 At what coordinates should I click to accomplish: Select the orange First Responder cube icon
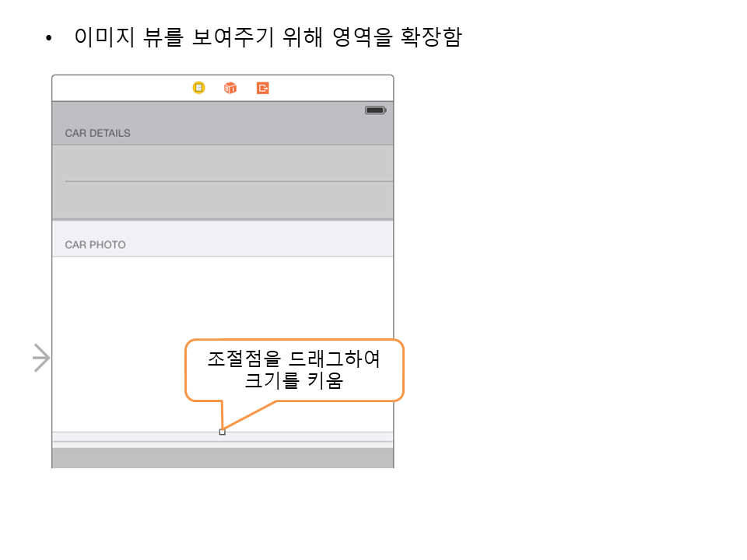pos(230,88)
